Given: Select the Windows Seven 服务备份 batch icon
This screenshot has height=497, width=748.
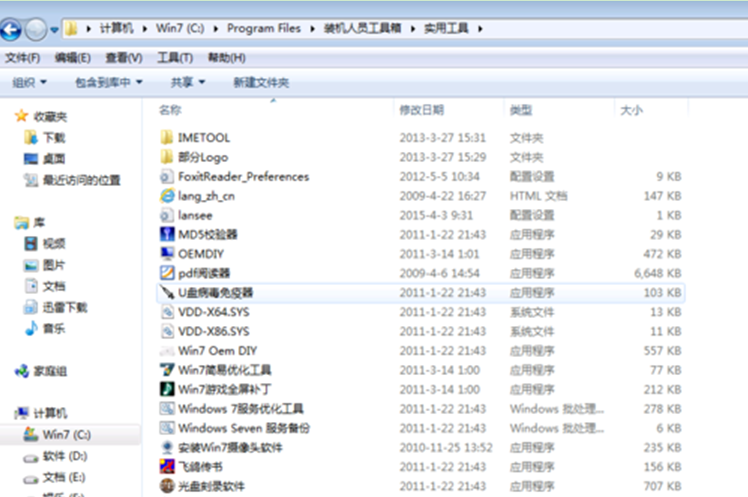Looking at the screenshot, I should pyautogui.click(x=166, y=428).
